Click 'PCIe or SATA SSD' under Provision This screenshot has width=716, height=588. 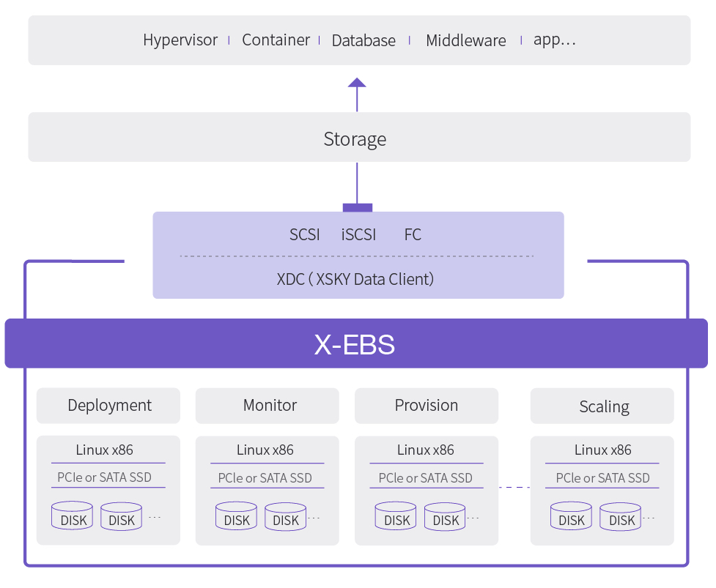pos(426,477)
